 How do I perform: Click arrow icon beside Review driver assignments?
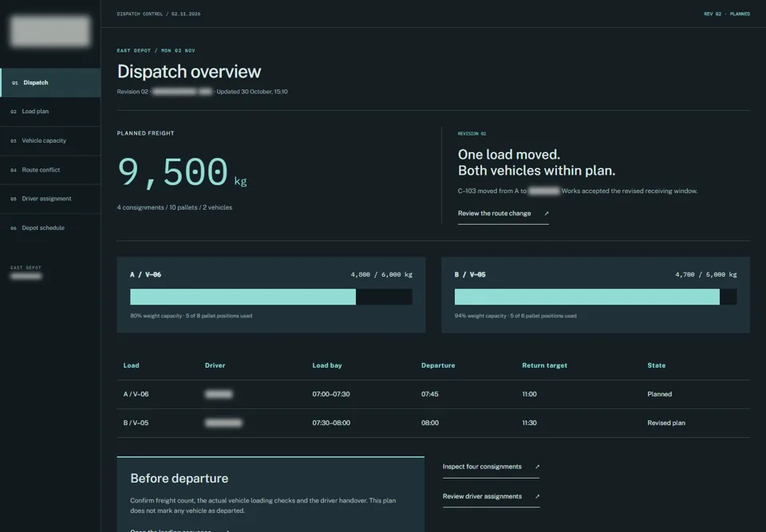tap(537, 496)
